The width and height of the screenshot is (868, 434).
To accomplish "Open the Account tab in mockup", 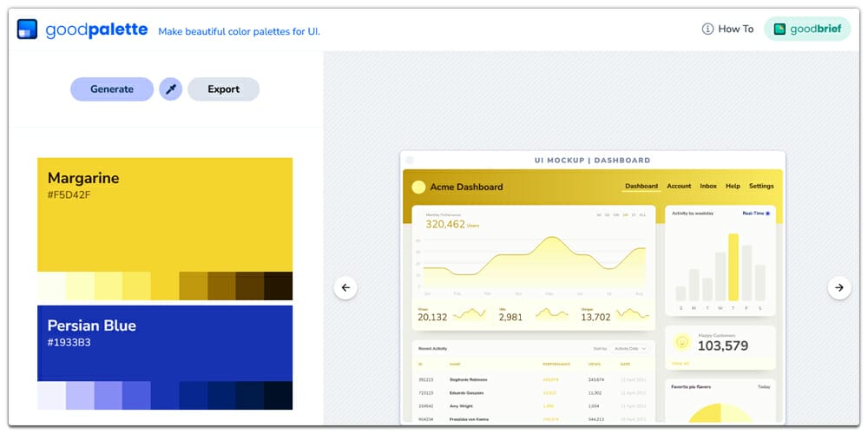I will point(679,186).
